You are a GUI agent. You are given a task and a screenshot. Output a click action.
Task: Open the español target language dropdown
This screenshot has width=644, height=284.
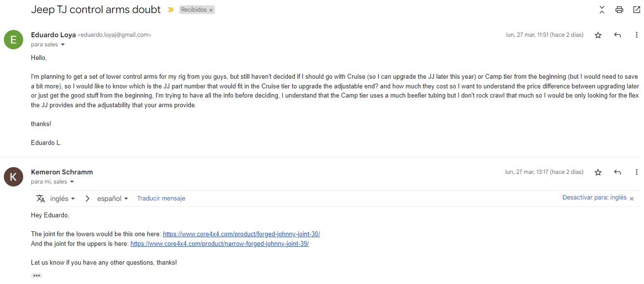click(113, 199)
